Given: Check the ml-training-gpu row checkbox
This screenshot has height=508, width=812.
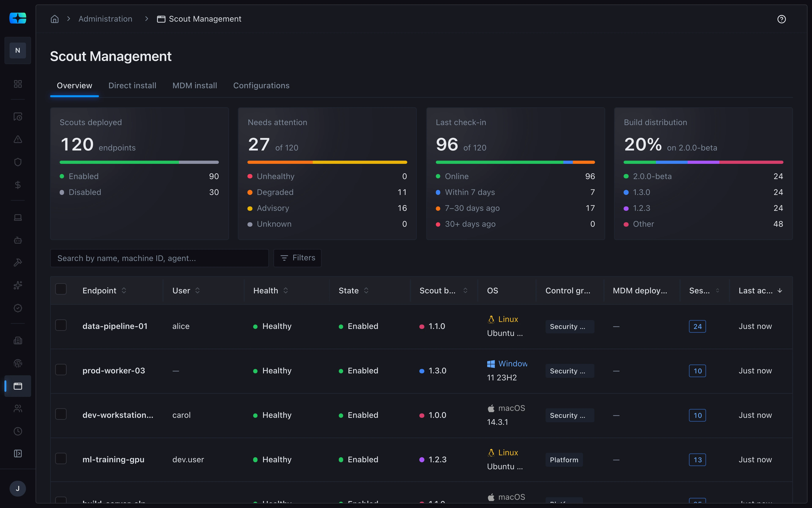Looking at the screenshot, I should click(61, 458).
